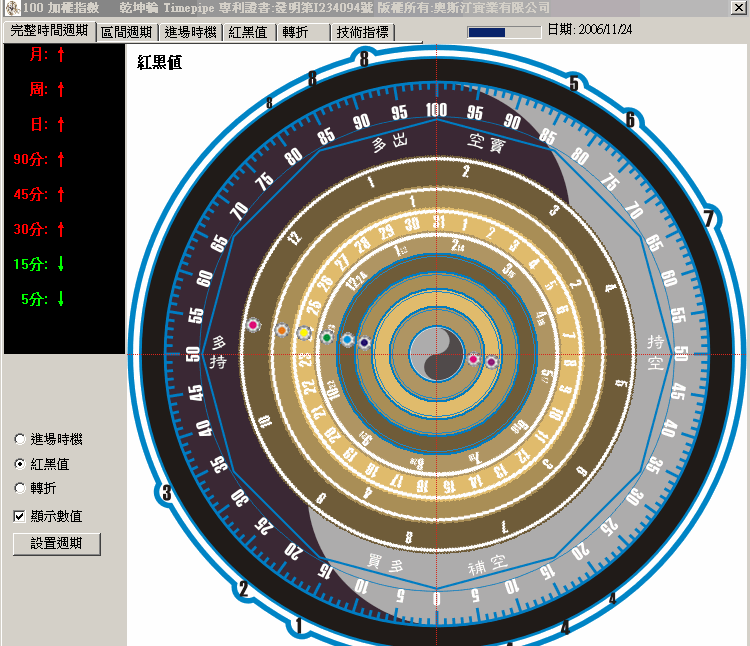Click the application icon in the title bar

click(x=10, y=8)
